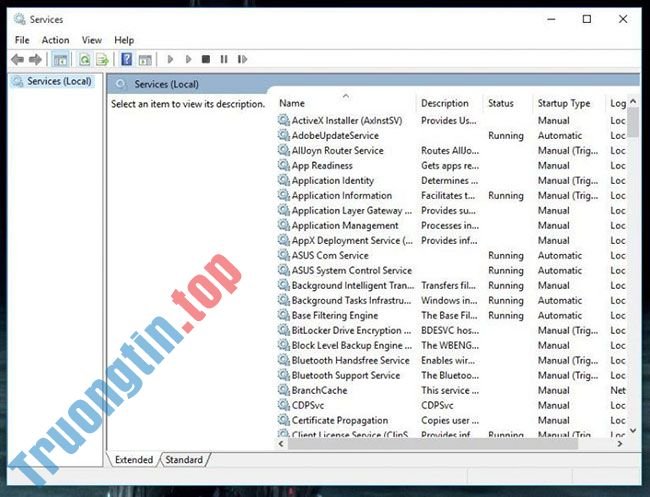Click gear icon beside Certificate Propagation
Screen dimensions: 650x497
coord(284,420)
